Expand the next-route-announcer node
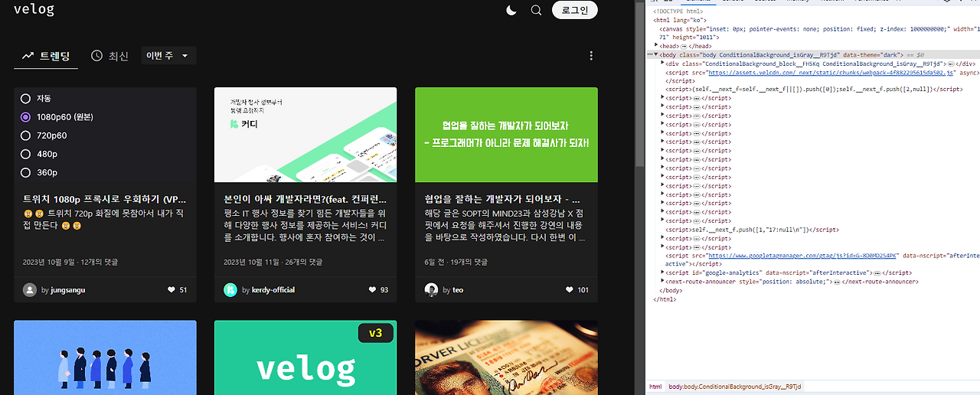The width and height of the screenshot is (980, 395). pyautogui.click(x=663, y=282)
